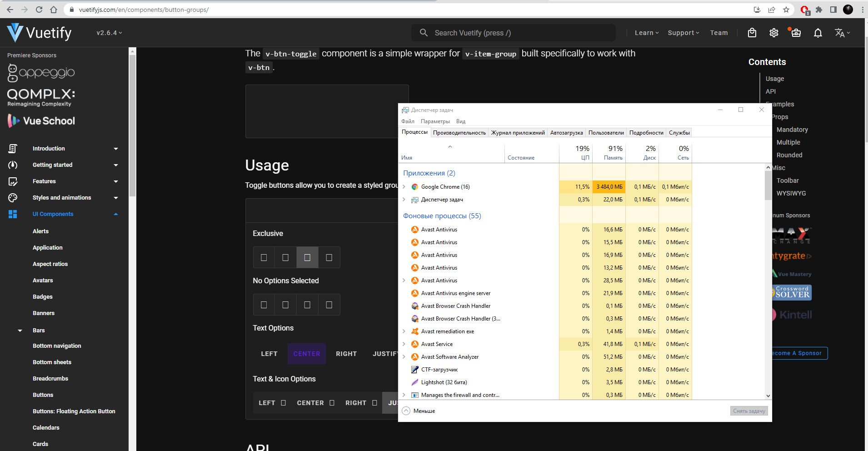Sort by ЦП column header

[x=576, y=153]
